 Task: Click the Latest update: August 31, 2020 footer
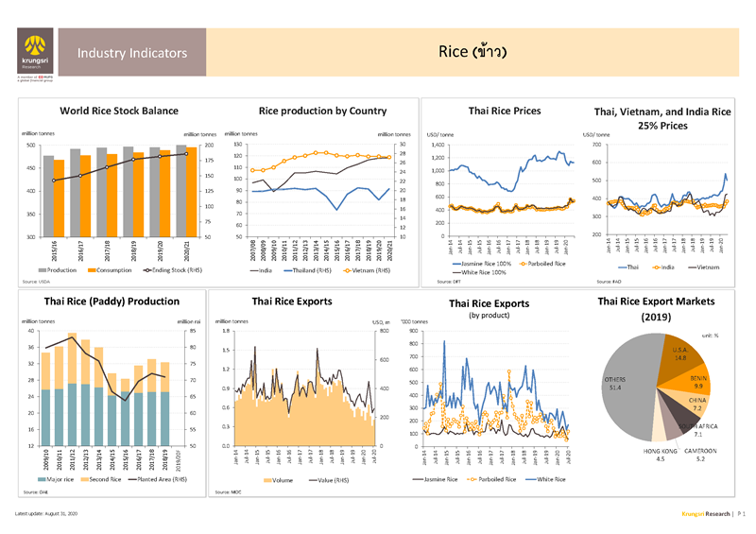click(x=52, y=513)
